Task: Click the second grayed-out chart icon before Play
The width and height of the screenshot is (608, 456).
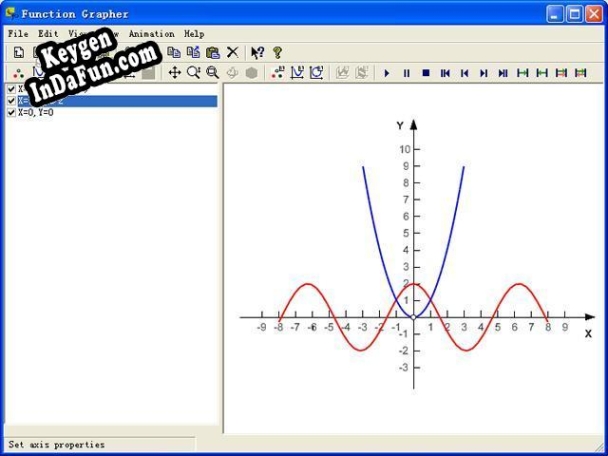Action: 362,73
